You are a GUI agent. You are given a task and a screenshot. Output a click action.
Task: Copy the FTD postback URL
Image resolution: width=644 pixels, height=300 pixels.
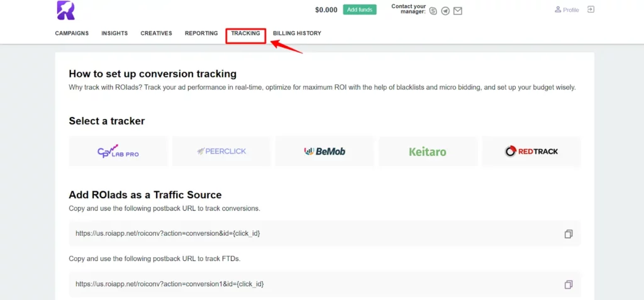(569, 284)
